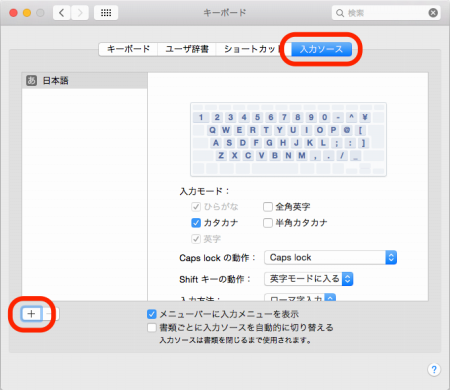Show all preferences grid icon

106,13
